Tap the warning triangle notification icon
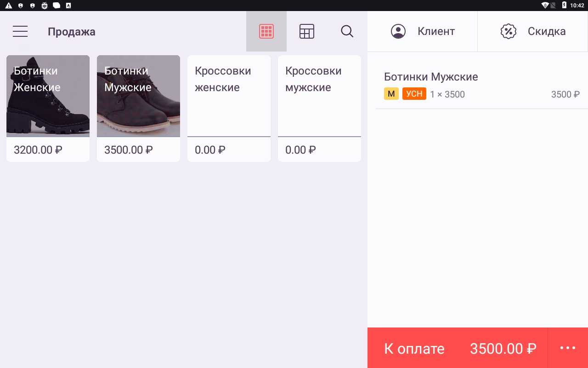 (x=8, y=6)
